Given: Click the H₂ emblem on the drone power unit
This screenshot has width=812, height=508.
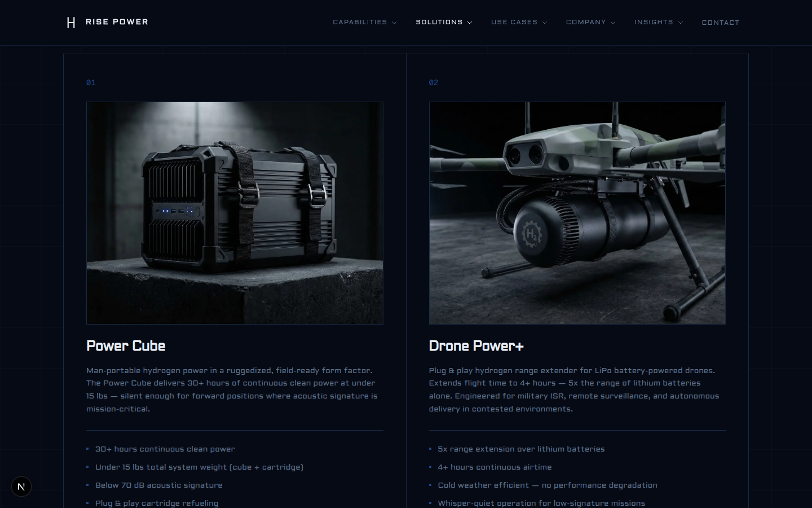Looking at the screenshot, I should [531, 233].
